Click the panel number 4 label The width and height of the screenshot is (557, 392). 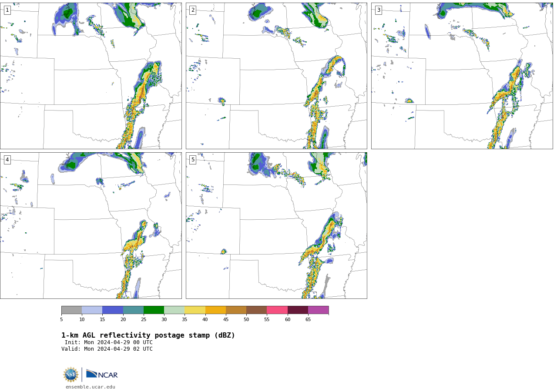[7, 160]
